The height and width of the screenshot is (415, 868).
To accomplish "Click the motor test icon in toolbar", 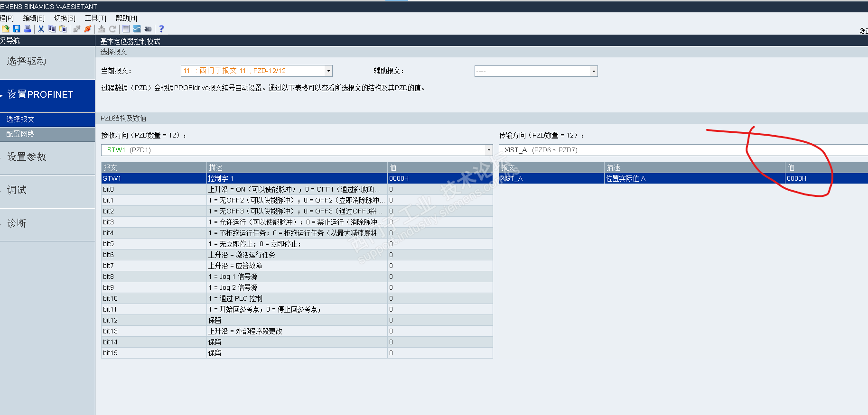I will click(148, 29).
